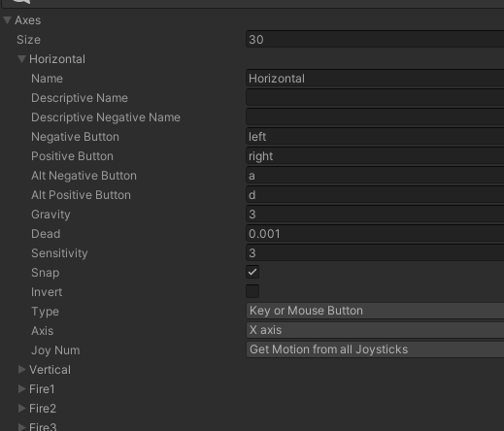This screenshot has height=431, width=504.
Task: Click the Descriptive Name label
Action: pyautogui.click(x=80, y=98)
